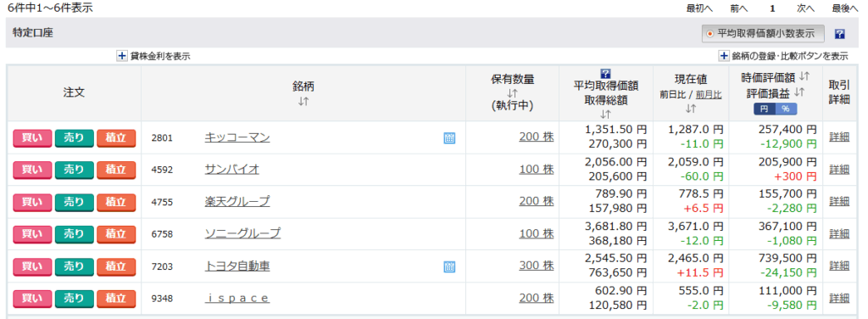Open calendar icon for キッコーマン
The image size is (868, 319).
coord(449,138)
